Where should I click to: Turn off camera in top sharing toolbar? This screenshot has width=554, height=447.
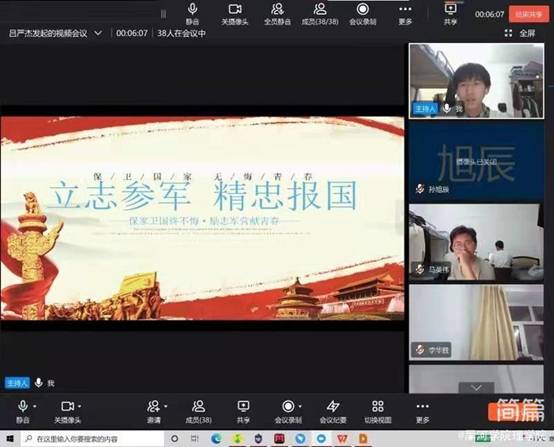point(235,13)
